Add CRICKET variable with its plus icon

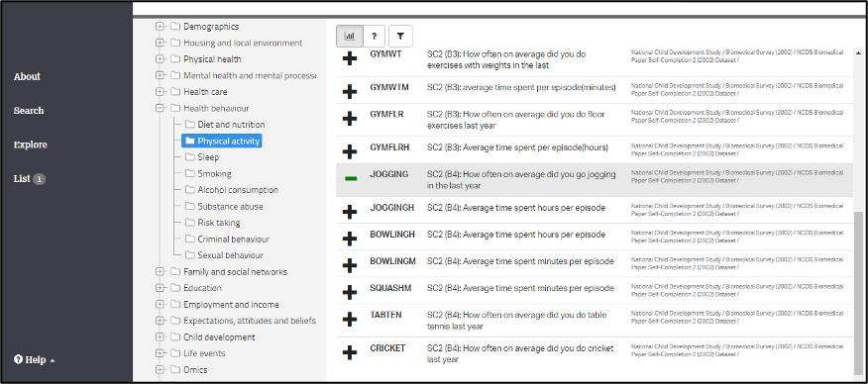(350, 352)
